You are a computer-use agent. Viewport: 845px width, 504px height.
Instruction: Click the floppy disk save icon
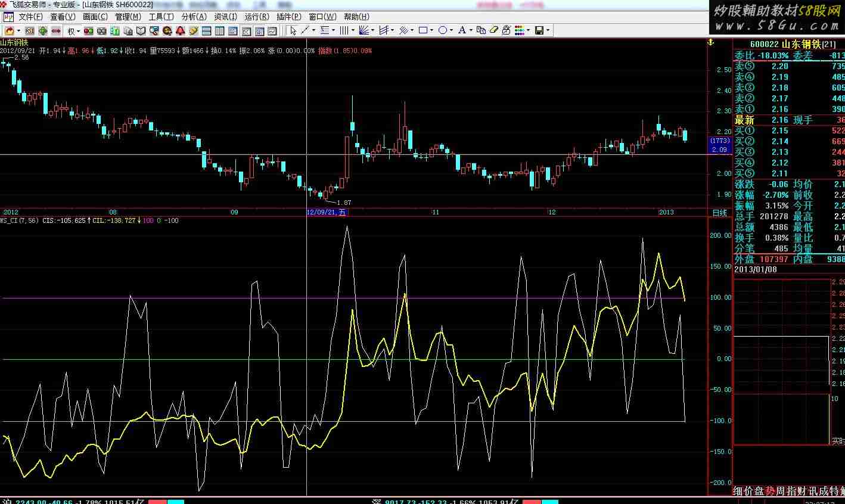coord(539,30)
